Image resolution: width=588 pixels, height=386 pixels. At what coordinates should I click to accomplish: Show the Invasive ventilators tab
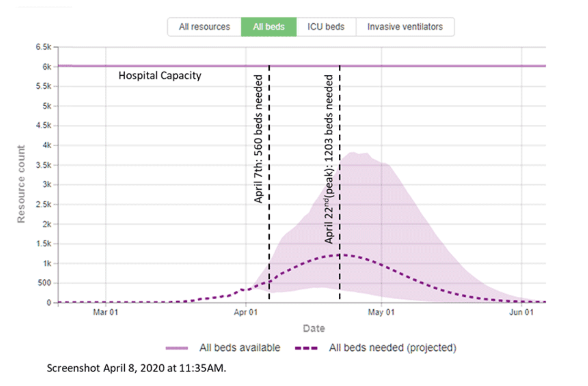tap(405, 27)
